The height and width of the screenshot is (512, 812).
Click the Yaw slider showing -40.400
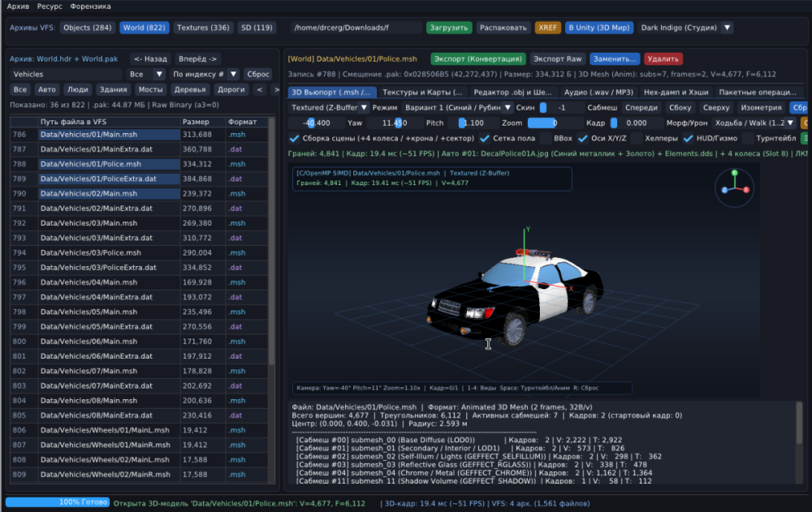pyautogui.click(x=316, y=123)
